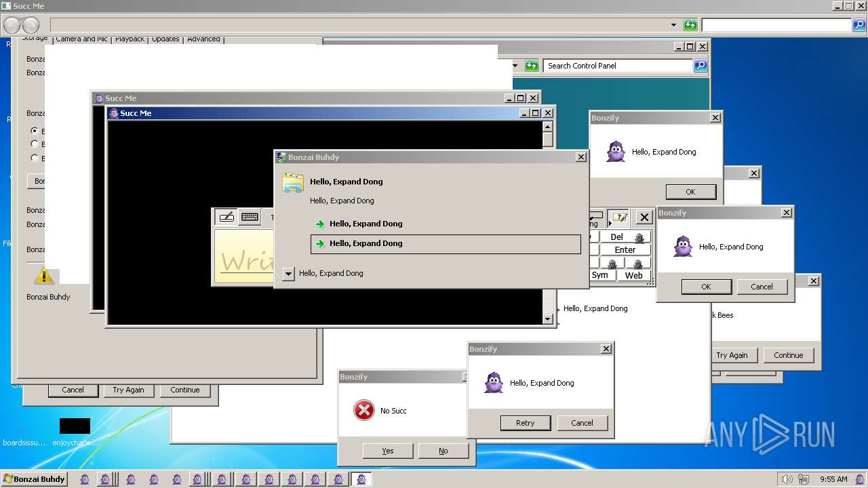
Task: Open the top address bar dropdown arrow
Action: pos(673,25)
